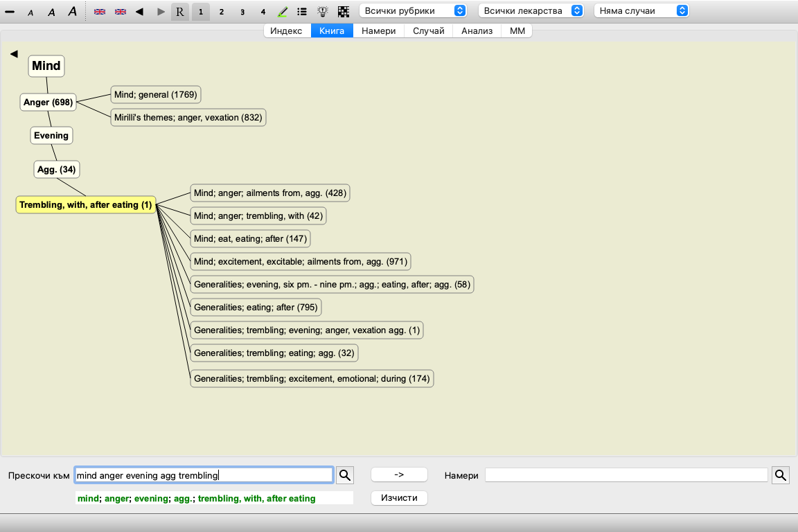Click the Намери search input field

coord(626,475)
